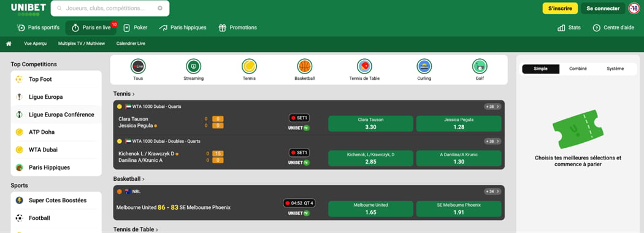The width and height of the screenshot is (644, 233).
Task: Open Paris sportifs menu
Action: (x=38, y=28)
